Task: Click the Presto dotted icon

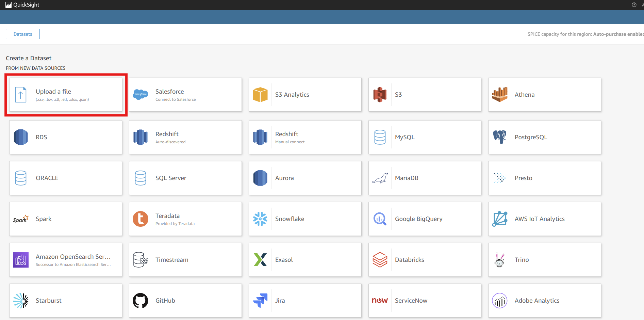Action: (500, 178)
